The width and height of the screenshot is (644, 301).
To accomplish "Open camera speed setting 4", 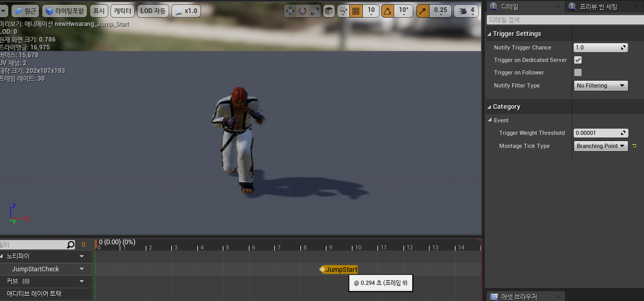I will [466, 10].
